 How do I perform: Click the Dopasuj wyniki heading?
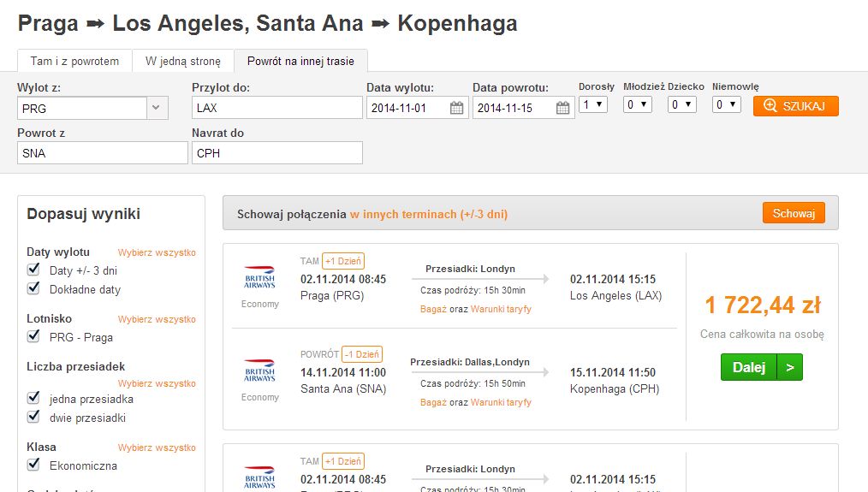coord(84,214)
